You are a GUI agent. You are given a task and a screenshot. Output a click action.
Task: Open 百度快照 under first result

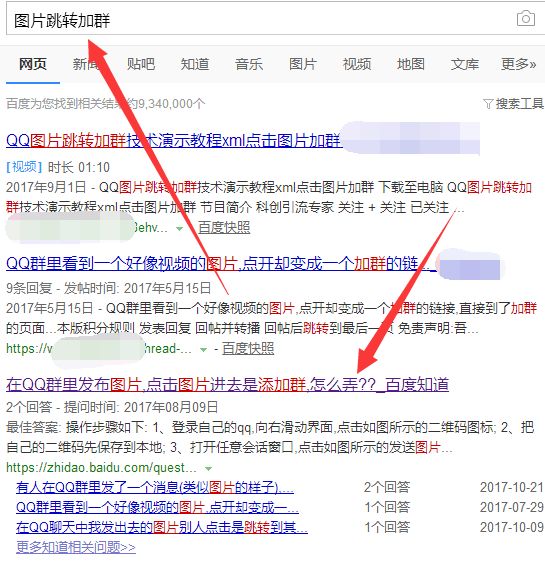[x=224, y=228]
